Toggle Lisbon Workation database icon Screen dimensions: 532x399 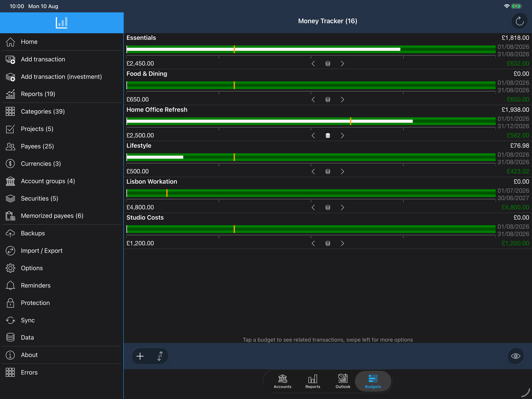point(327,207)
